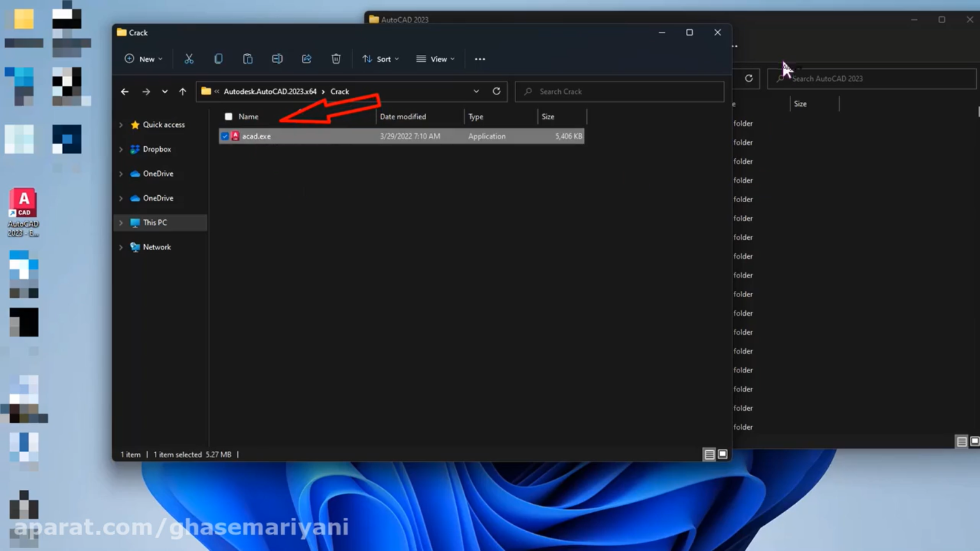Expand the Quick access tree node

[x=121, y=125]
